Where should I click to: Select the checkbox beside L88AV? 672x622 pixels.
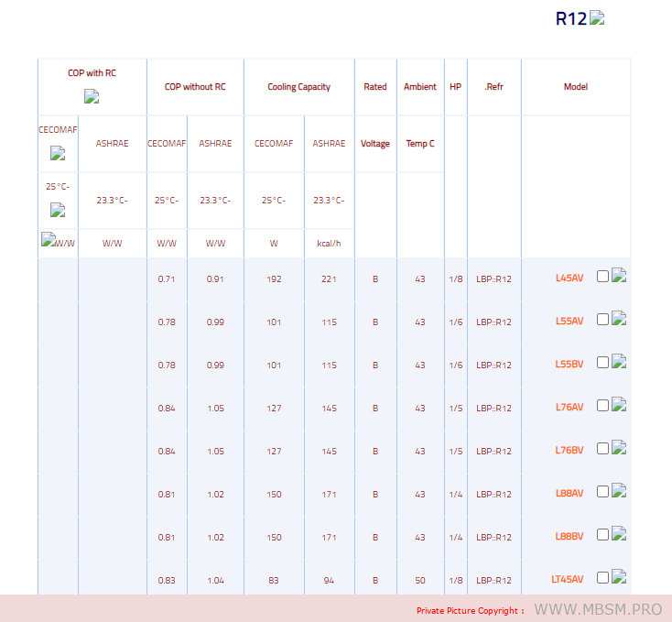coord(602,492)
